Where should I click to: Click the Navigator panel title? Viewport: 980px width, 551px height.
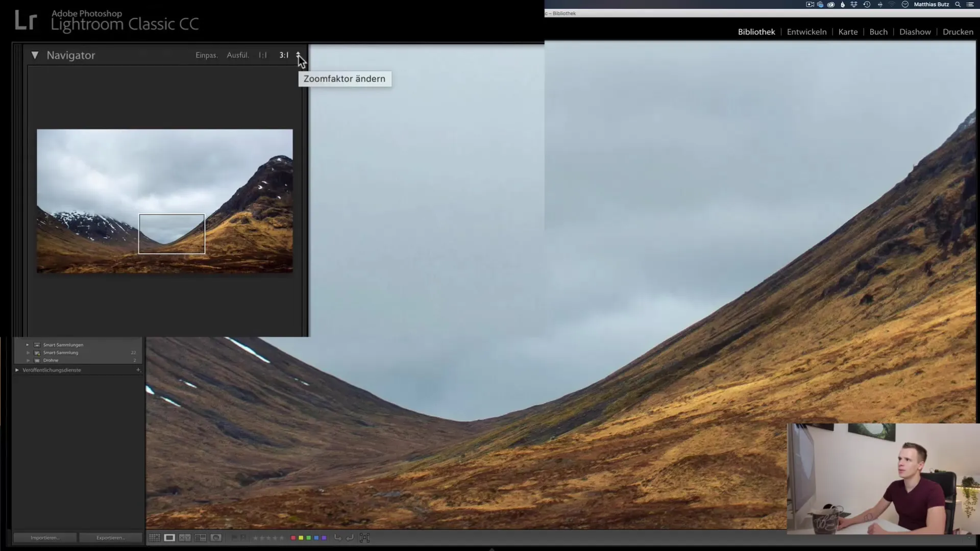tap(71, 55)
